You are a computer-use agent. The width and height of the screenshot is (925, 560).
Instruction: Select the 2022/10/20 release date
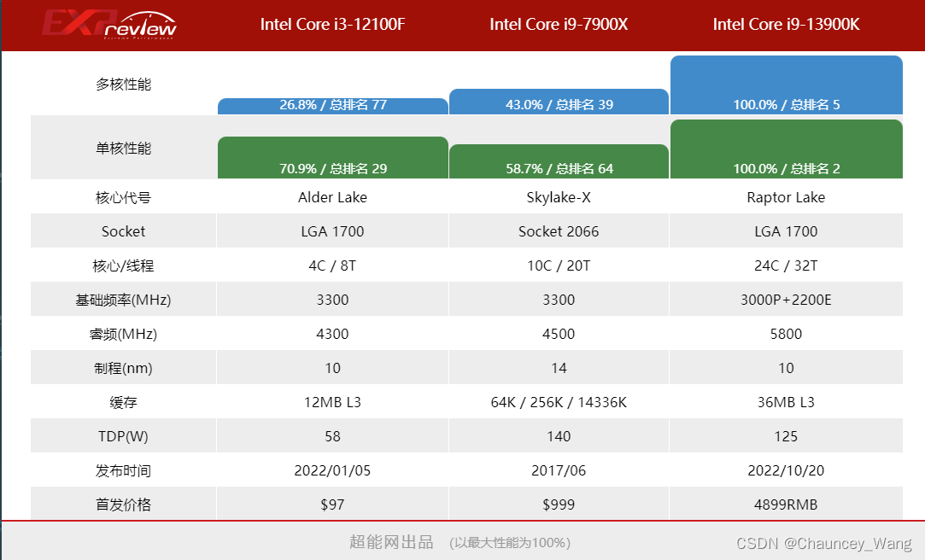click(786, 471)
